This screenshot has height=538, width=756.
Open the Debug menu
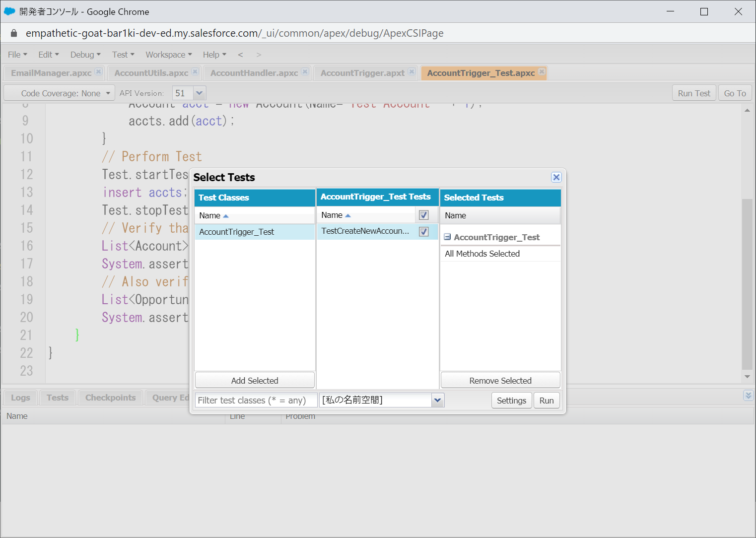point(85,55)
